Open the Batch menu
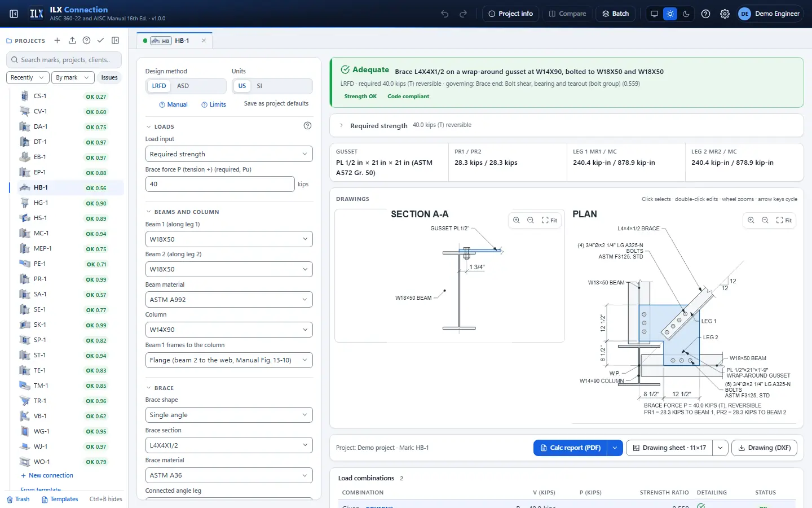Screen dimensions: 812x508 [615, 14]
